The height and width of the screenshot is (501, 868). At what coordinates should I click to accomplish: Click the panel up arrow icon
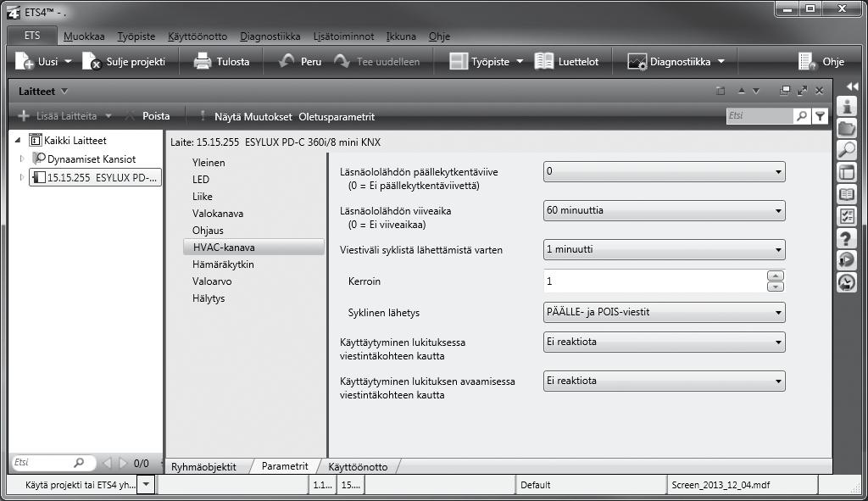[741, 91]
